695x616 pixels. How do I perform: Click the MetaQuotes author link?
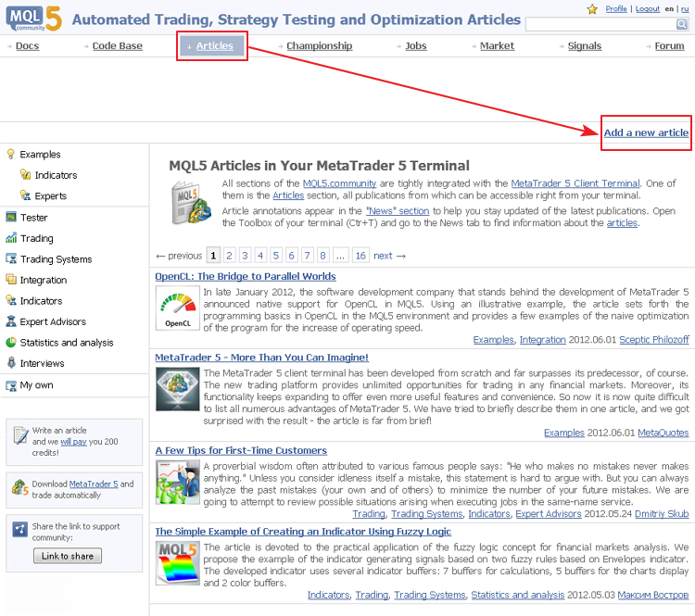(663, 433)
